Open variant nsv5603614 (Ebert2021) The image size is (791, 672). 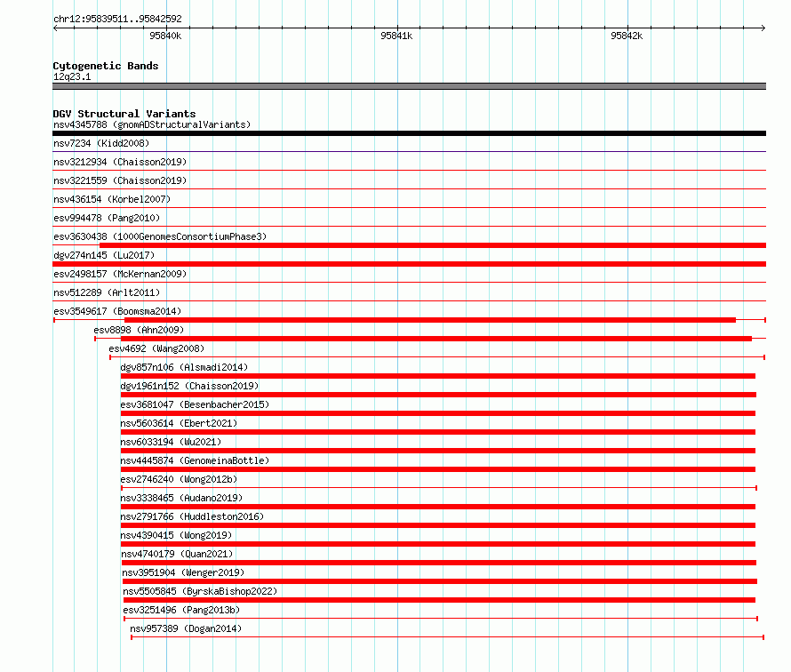click(x=179, y=423)
